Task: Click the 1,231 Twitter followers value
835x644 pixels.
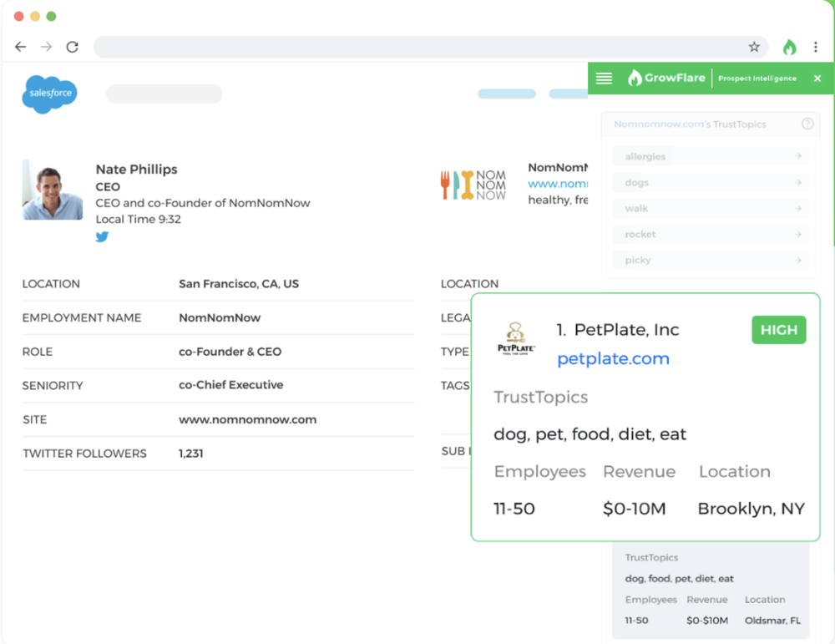Action: (x=190, y=454)
